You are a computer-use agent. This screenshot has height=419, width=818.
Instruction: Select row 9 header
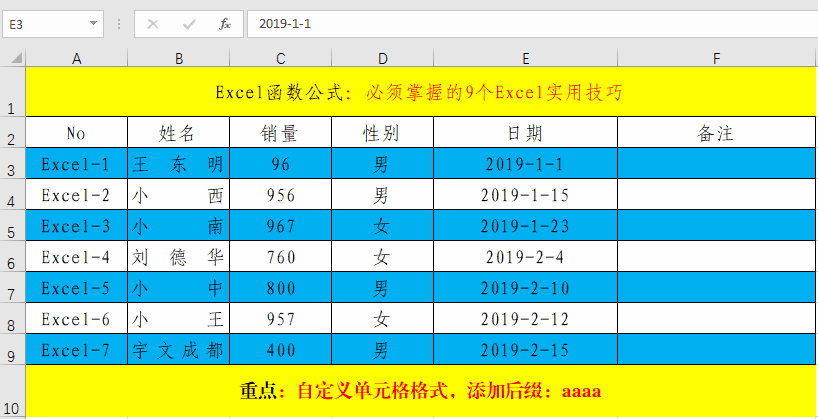coord(13,349)
